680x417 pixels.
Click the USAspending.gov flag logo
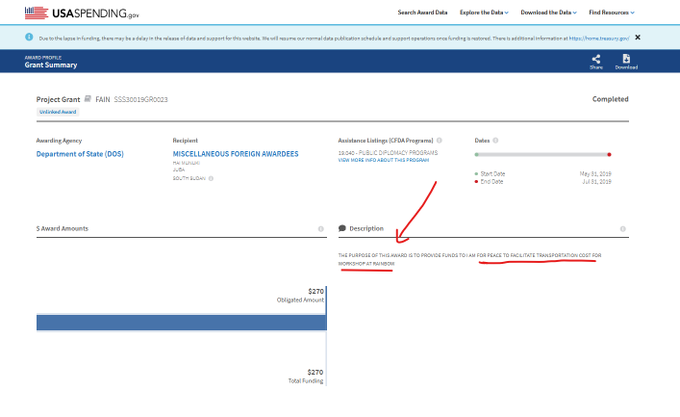click(x=36, y=12)
